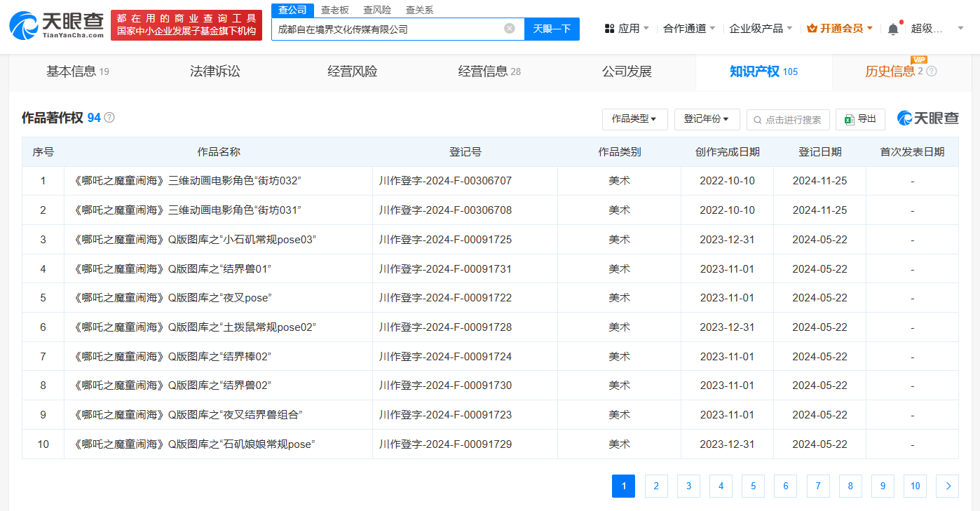Click the 创作完成日期 column header
Viewport: 980px width, 511px height.
pos(728,152)
